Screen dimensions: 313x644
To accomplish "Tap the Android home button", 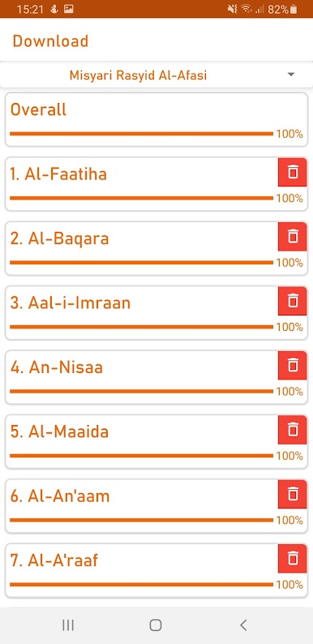I will click(155, 625).
